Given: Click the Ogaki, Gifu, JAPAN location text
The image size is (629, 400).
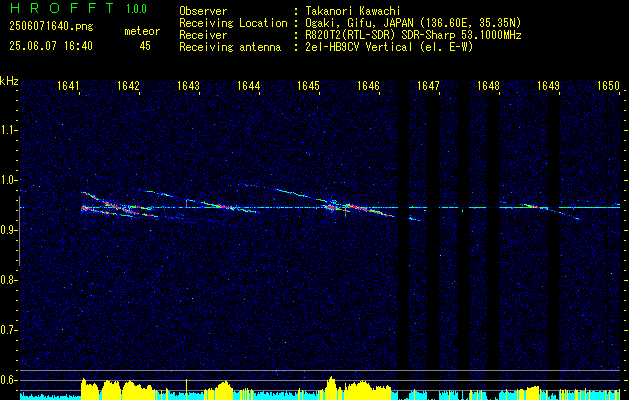Looking at the screenshot, I should [x=413, y=23].
